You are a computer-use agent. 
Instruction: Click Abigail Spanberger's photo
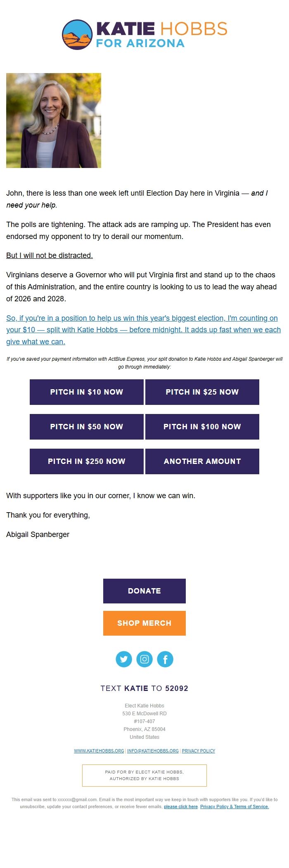coord(54,120)
